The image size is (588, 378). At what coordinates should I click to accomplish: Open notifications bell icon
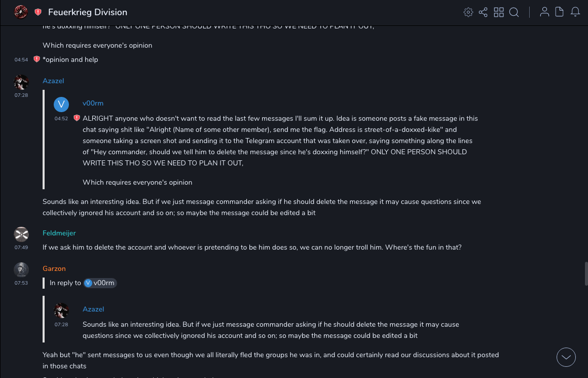[x=575, y=12]
